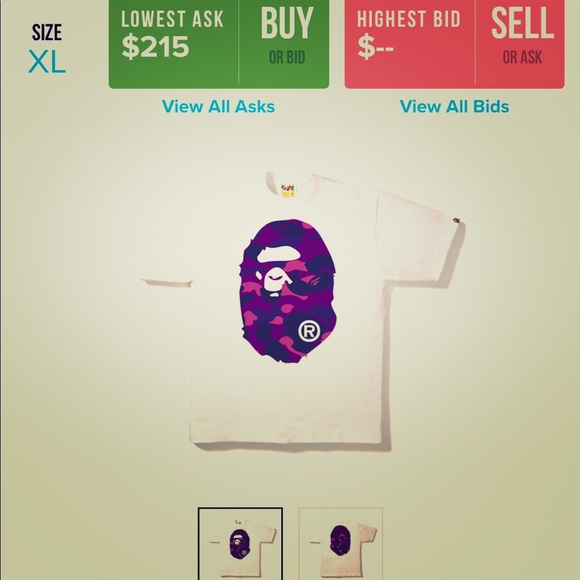This screenshot has height=580, width=580.
Task: Open the View All Asks link
Action: click(x=218, y=107)
